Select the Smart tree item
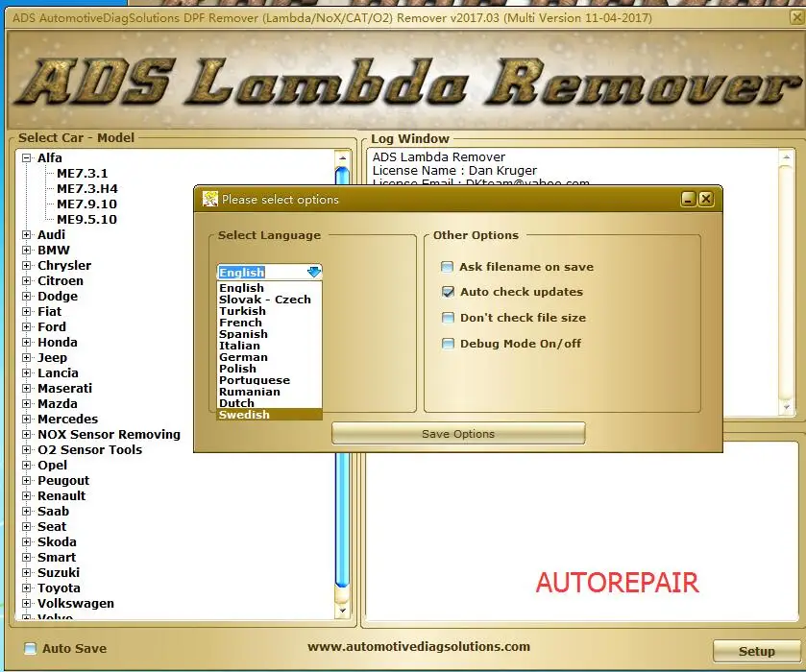The width and height of the screenshot is (806, 672). (57, 558)
